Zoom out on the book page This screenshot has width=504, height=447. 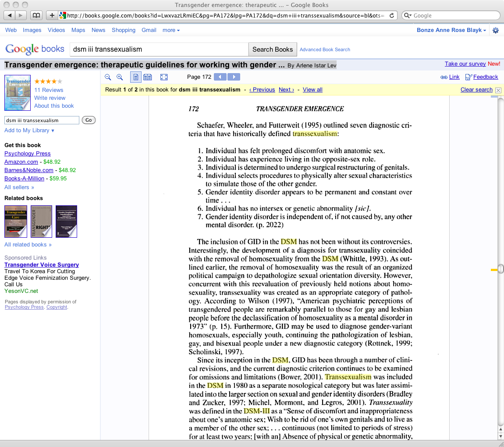coord(108,77)
